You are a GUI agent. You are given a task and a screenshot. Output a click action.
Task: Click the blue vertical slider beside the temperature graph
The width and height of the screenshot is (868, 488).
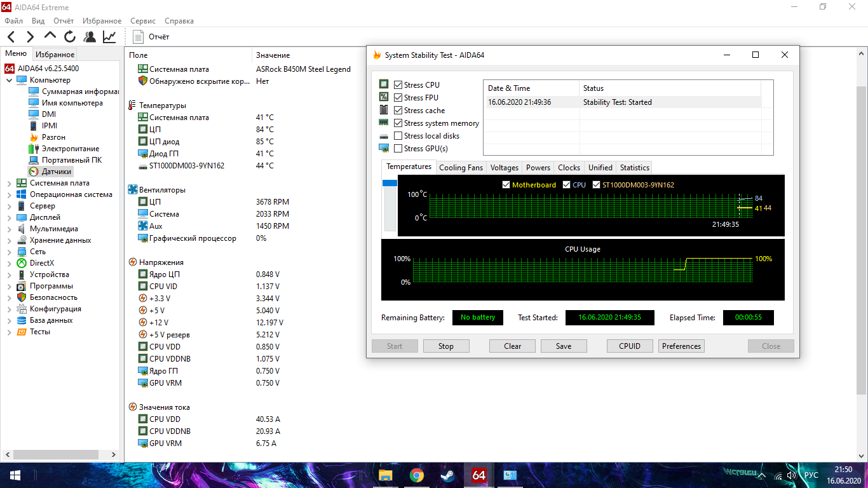tap(390, 183)
